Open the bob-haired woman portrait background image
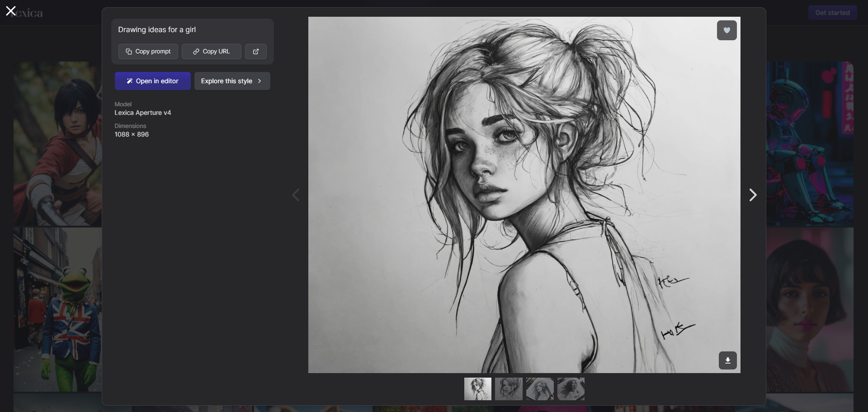 810,310
